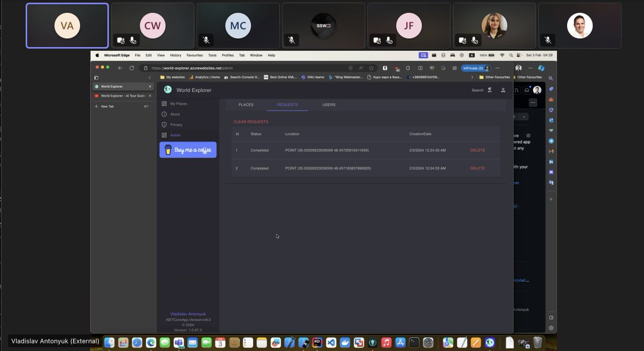This screenshot has width=644, height=351.
Task: Click the Buy me a coffee banner
Action: [x=188, y=150]
